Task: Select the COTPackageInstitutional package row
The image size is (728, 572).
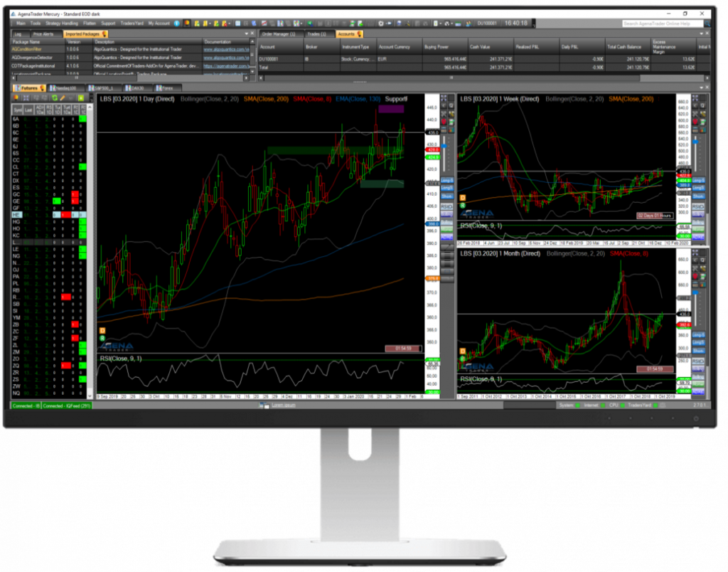Action: click(130, 66)
